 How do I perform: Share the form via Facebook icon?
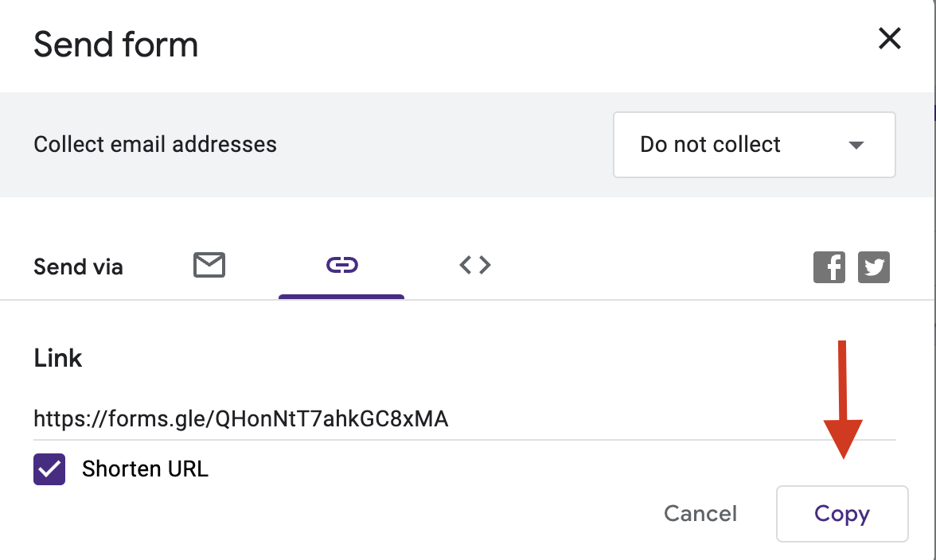pyautogui.click(x=829, y=266)
